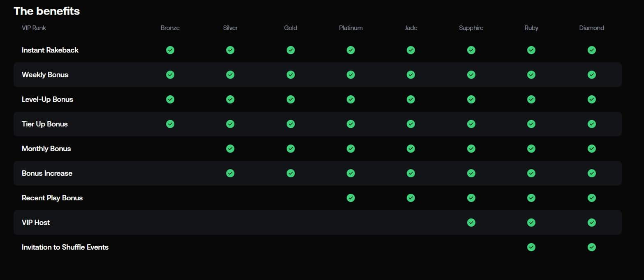Select the Diamond column header
644x280 pixels.
(591, 28)
